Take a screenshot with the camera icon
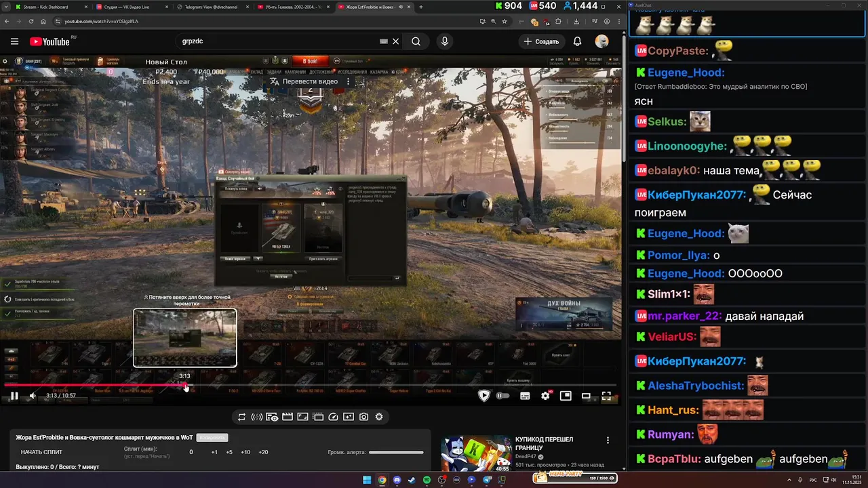 tap(363, 417)
